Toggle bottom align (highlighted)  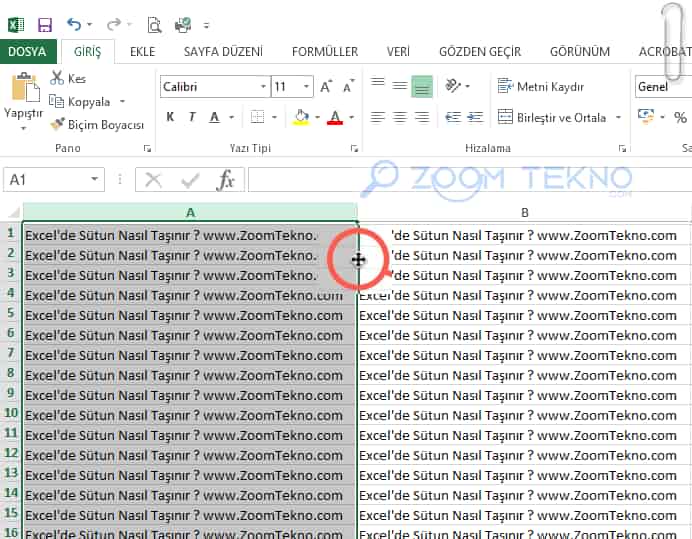pos(421,87)
